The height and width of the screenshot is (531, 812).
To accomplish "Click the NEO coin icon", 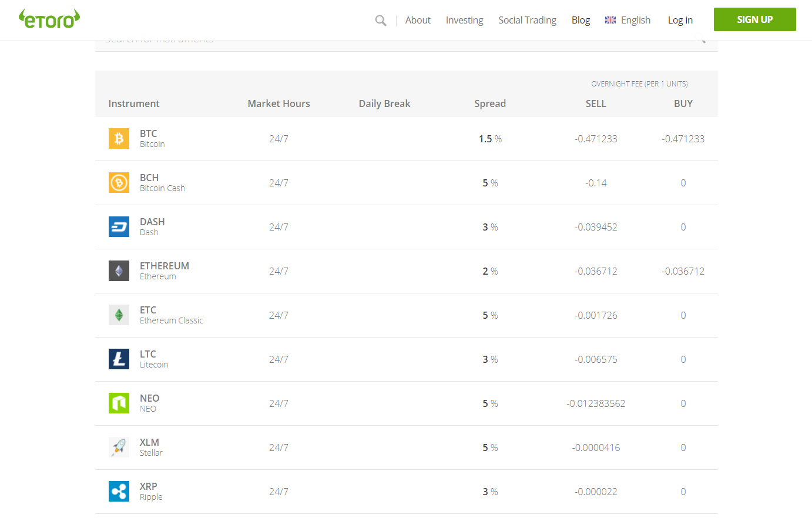I will click(x=119, y=403).
